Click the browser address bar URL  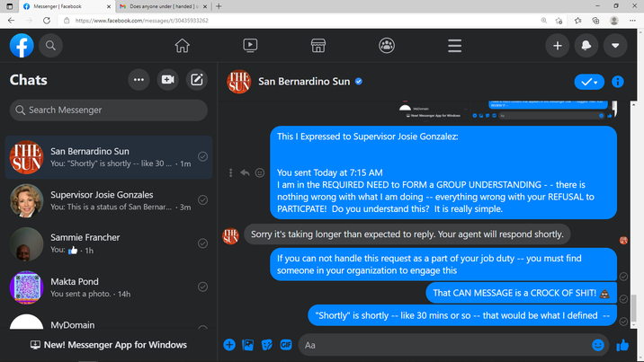[142, 21]
